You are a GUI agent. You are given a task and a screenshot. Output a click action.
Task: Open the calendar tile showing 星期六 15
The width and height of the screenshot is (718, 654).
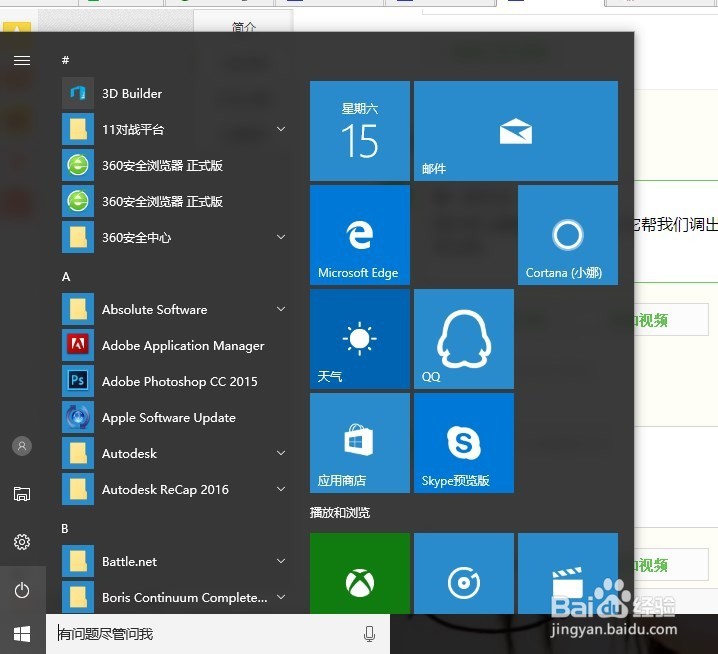pos(360,131)
